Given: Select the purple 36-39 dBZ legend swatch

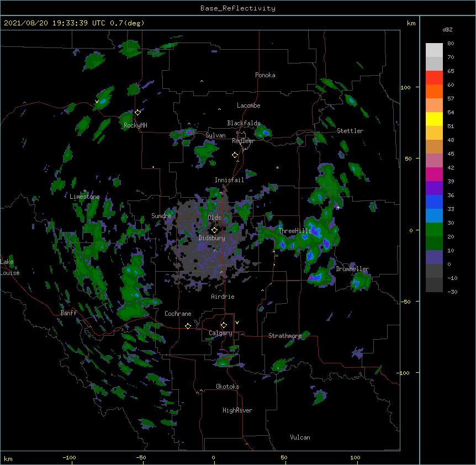Looking at the screenshot, I should [x=434, y=188].
